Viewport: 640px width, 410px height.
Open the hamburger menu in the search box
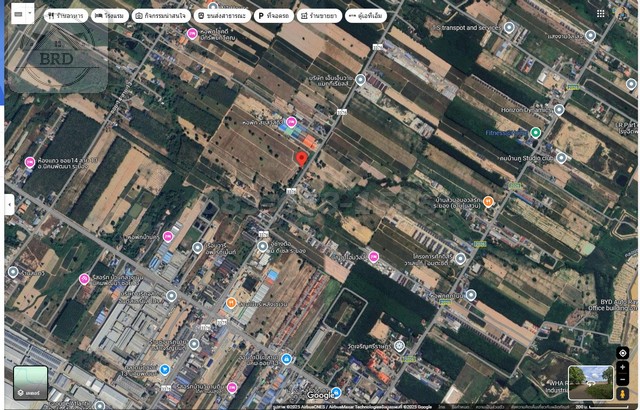coord(18,15)
